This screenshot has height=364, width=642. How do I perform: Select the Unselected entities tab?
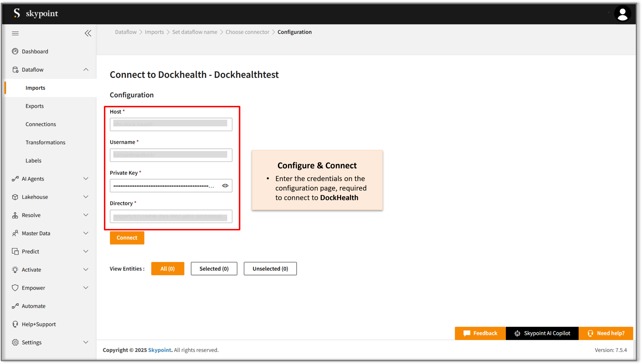270,268
